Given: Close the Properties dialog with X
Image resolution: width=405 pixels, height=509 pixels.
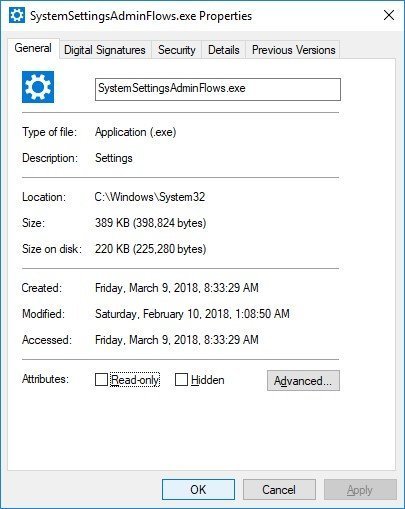Looking at the screenshot, I should coord(389,15).
